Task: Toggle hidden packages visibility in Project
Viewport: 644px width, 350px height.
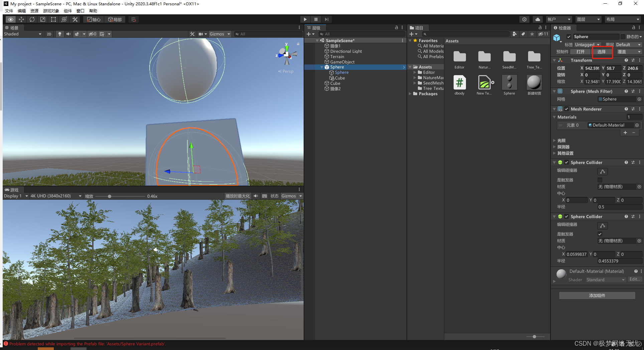Action: (x=543, y=34)
